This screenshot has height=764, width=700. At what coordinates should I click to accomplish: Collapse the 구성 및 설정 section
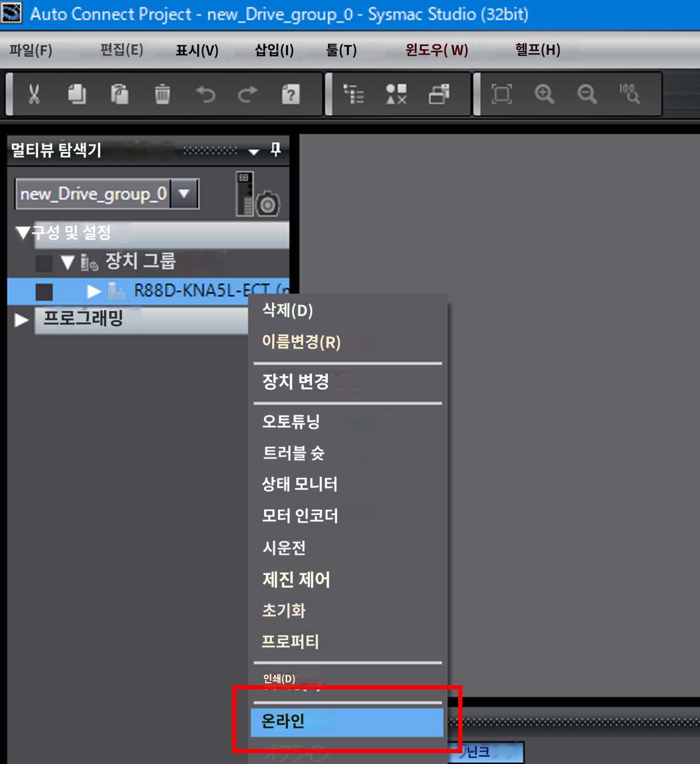tap(23, 233)
